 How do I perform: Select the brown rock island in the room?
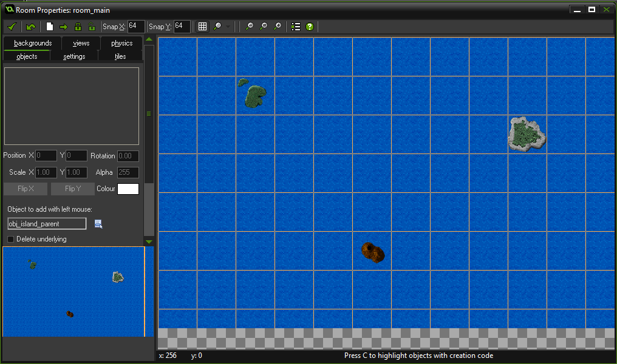tap(373, 252)
